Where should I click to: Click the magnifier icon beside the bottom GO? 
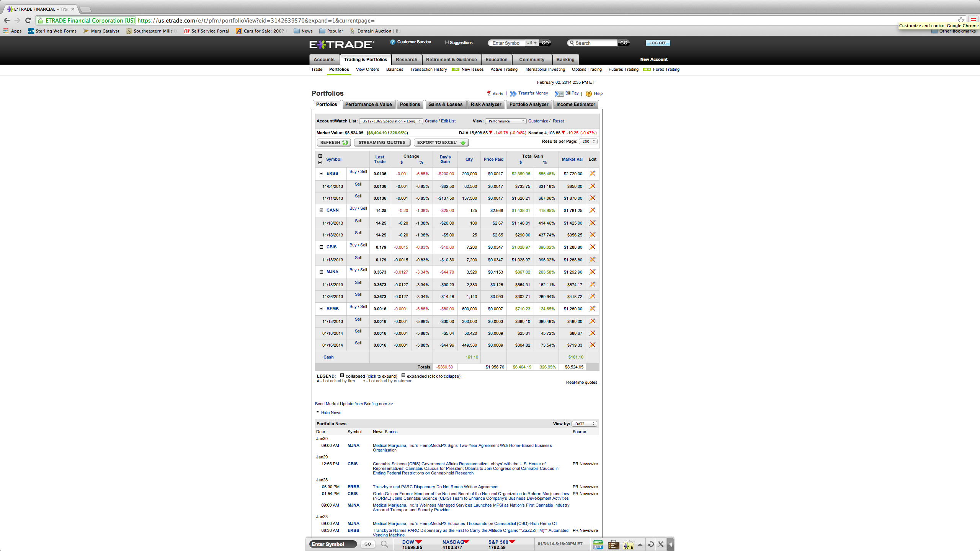pyautogui.click(x=384, y=544)
